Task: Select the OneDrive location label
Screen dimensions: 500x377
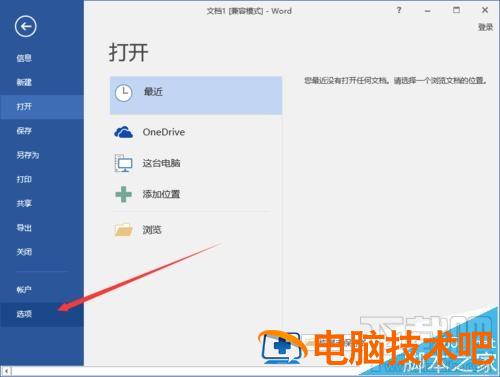Action: click(x=164, y=132)
